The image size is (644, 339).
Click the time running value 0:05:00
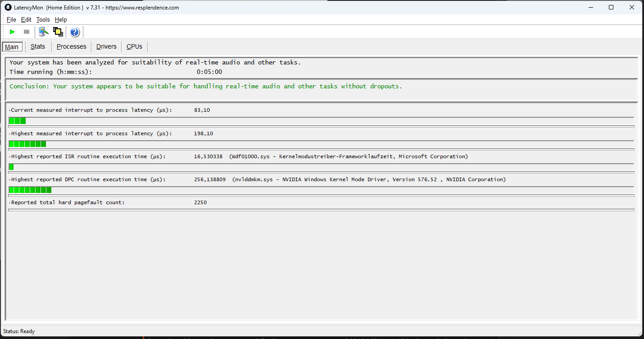[209, 72]
